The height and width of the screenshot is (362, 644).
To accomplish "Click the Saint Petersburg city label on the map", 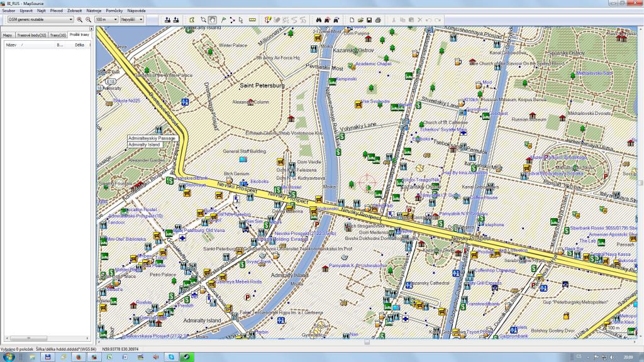I will pos(262,85).
